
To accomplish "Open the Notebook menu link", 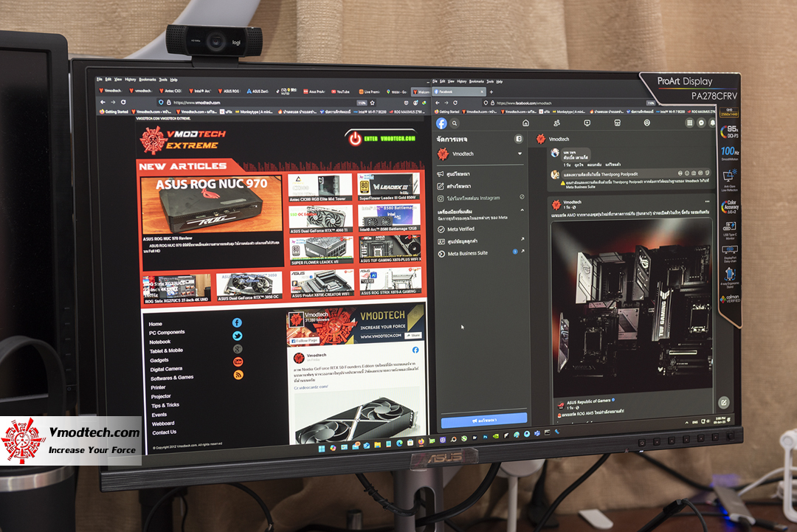I will click(x=159, y=342).
